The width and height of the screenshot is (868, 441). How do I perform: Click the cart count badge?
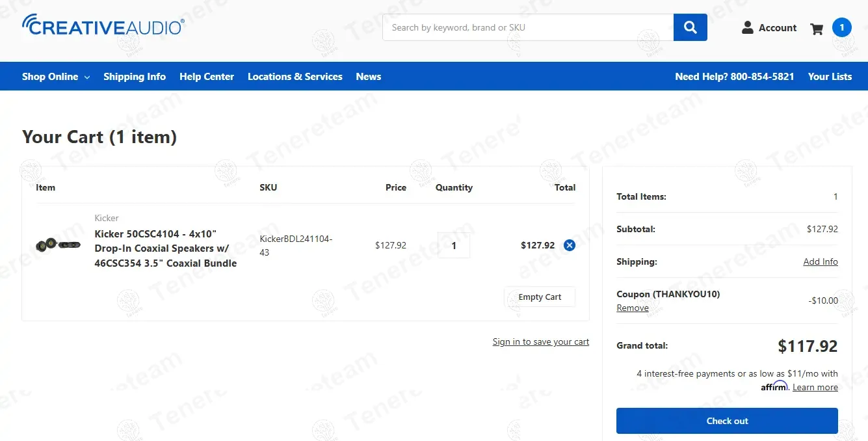tap(841, 27)
